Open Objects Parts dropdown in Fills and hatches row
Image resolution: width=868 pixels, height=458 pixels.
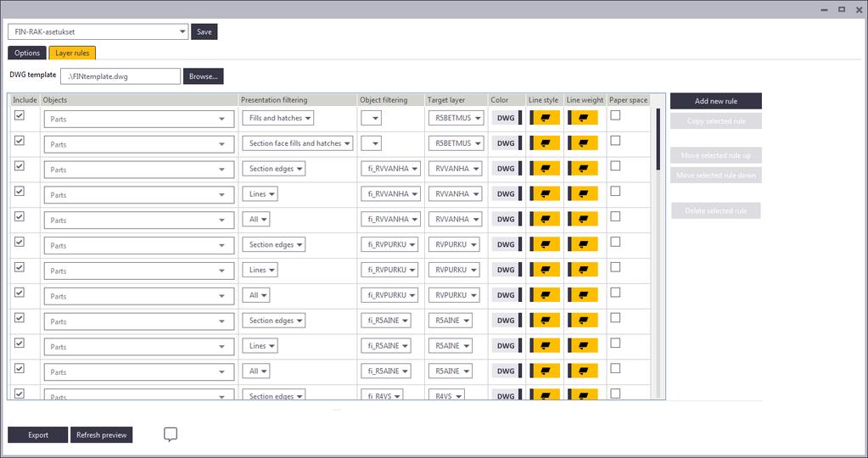click(x=139, y=119)
